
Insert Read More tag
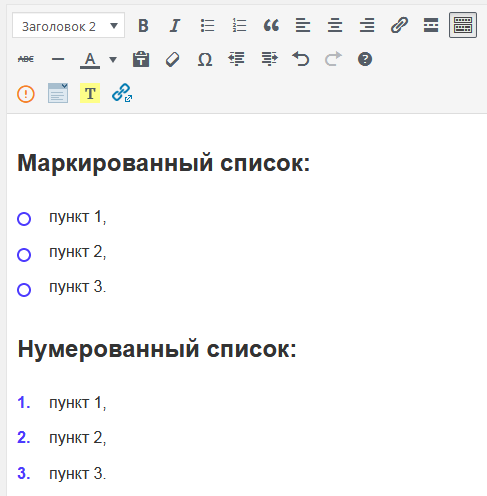431,25
